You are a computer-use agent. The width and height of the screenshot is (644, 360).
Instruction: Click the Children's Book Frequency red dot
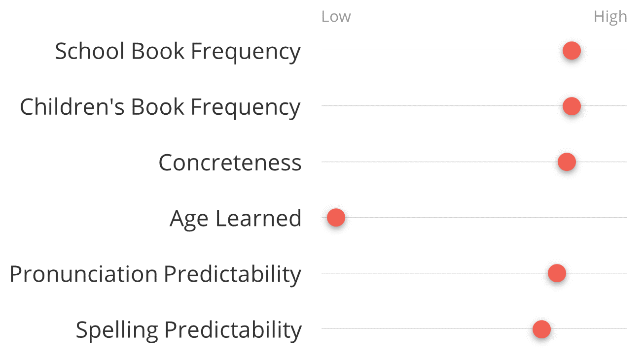click(572, 106)
